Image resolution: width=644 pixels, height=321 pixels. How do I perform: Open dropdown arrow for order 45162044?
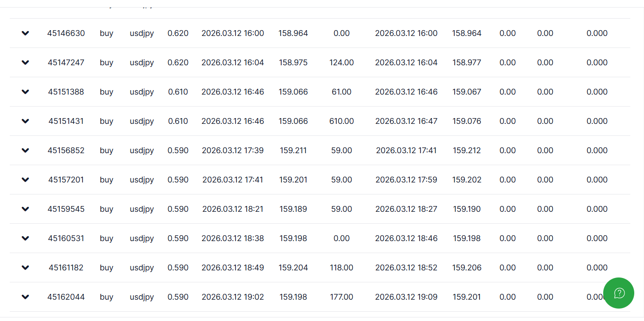click(25, 297)
